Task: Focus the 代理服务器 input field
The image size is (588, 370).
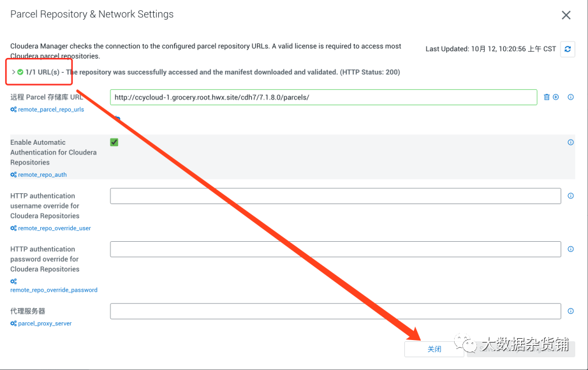Action: [335, 311]
